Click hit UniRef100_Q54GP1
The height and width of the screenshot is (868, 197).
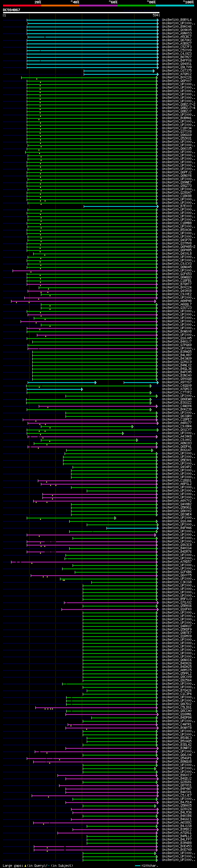[x=177, y=758]
